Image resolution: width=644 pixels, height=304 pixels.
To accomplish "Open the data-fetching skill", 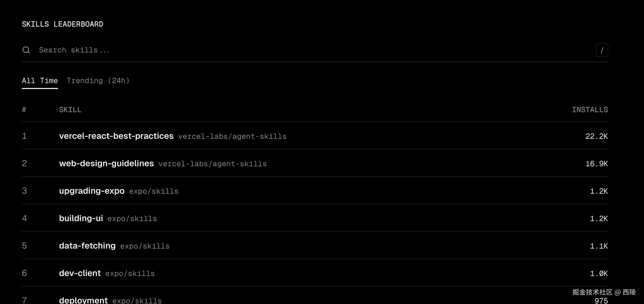I will [87, 246].
